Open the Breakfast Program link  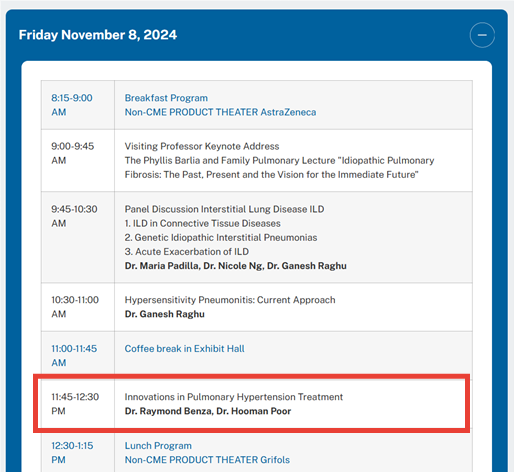tap(166, 98)
